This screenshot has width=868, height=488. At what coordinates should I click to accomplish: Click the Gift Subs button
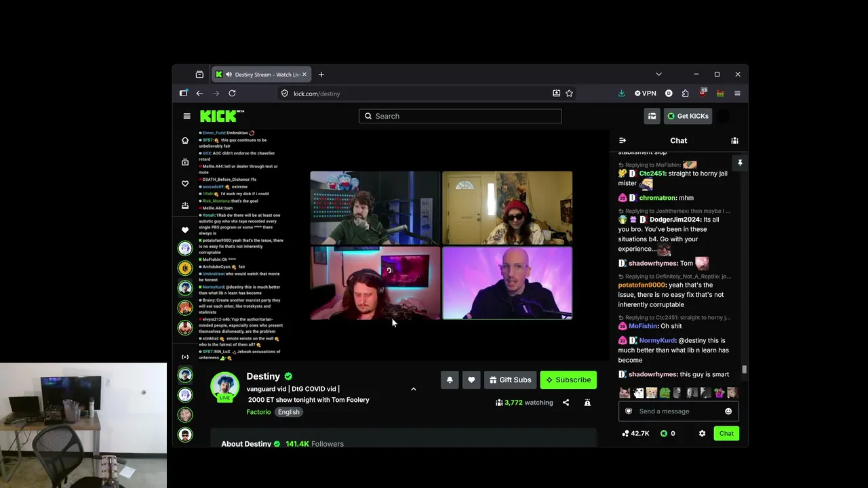511,380
